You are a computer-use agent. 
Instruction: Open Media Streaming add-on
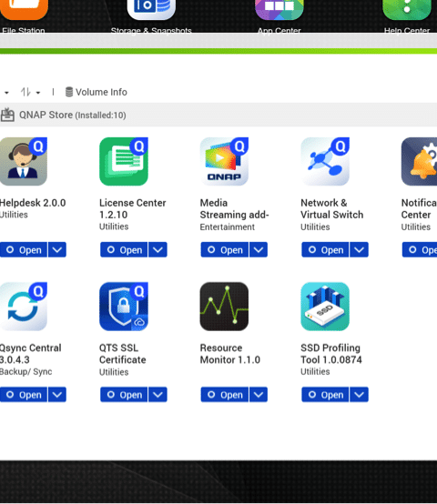[225, 250]
